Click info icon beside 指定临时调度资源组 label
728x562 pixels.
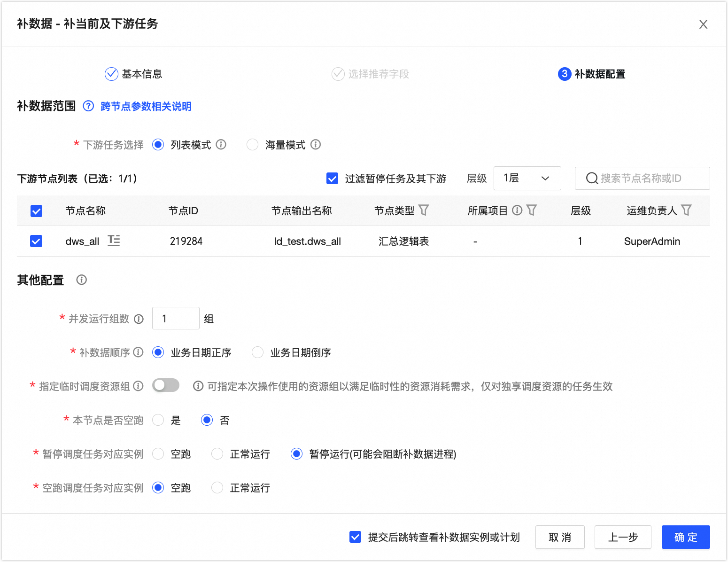point(138,386)
